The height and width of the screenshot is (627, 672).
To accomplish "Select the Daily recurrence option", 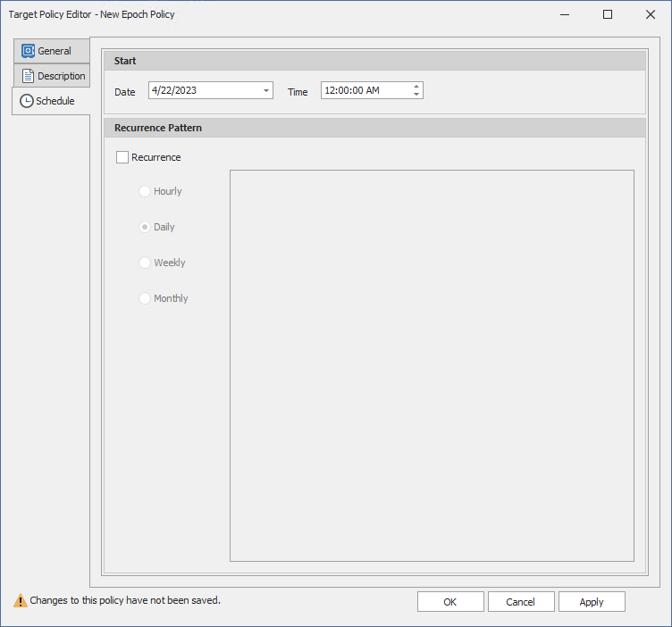I will pyautogui.click(x=145, y=227).
